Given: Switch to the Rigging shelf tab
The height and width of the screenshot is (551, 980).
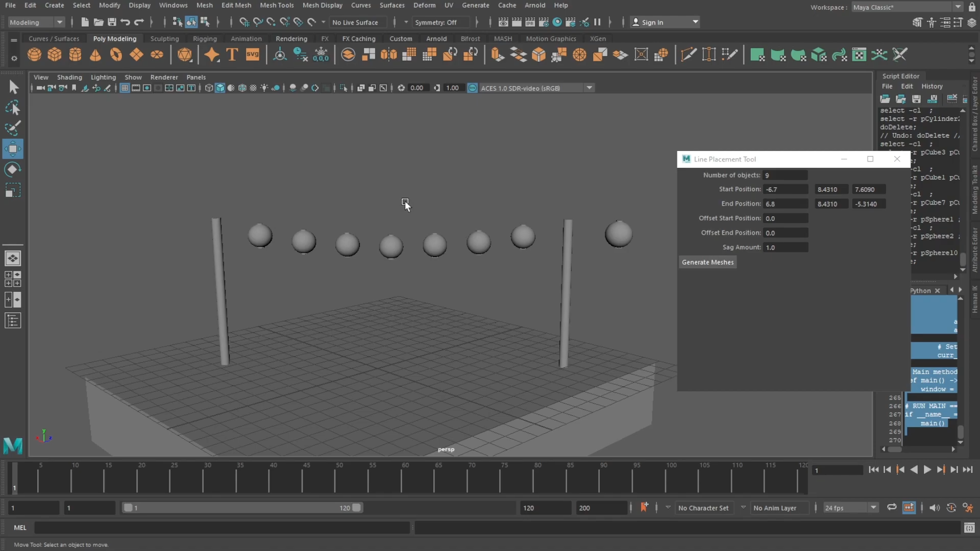Looking at the screenshot, I should pyautogui.click(x=205, y=39).
